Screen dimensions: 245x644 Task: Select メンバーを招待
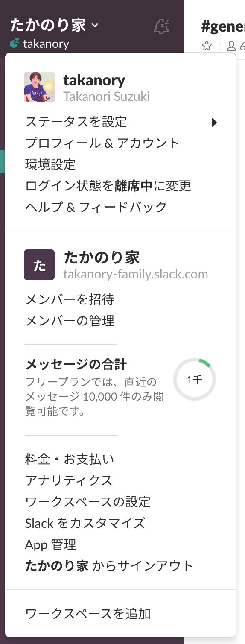[70, 299]
